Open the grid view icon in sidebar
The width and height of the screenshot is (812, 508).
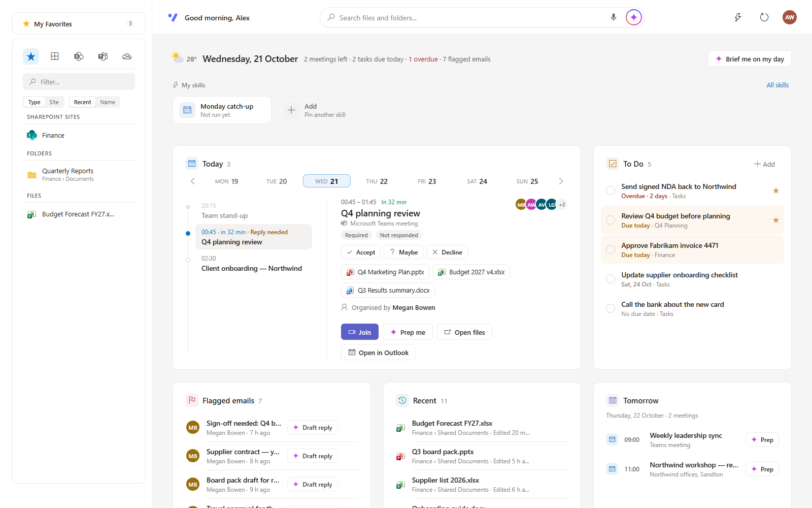click(55, 56)
